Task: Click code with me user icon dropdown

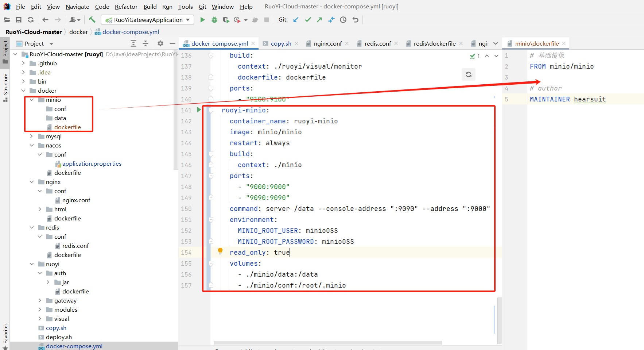Action: tap(75, 20)
